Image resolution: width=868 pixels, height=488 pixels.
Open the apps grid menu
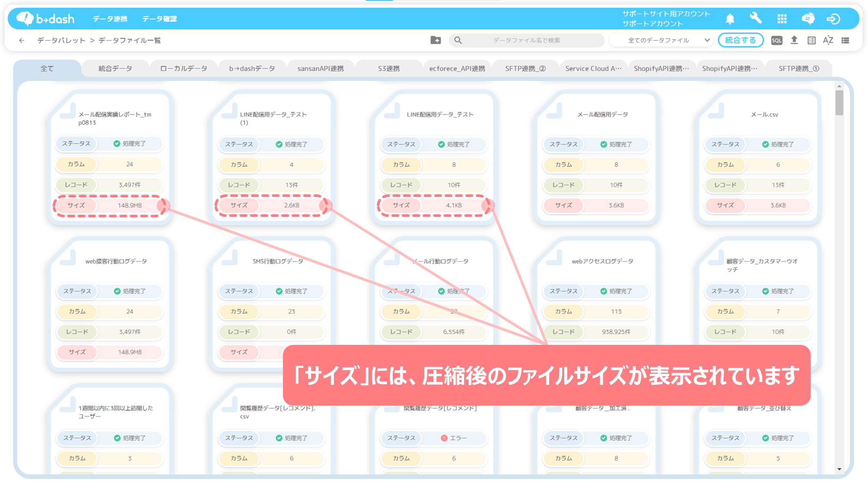(x=782, y=19)
